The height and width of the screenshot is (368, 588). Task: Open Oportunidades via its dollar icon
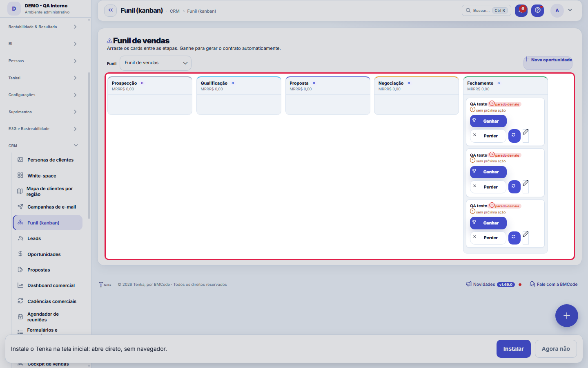tap(20, 254)
